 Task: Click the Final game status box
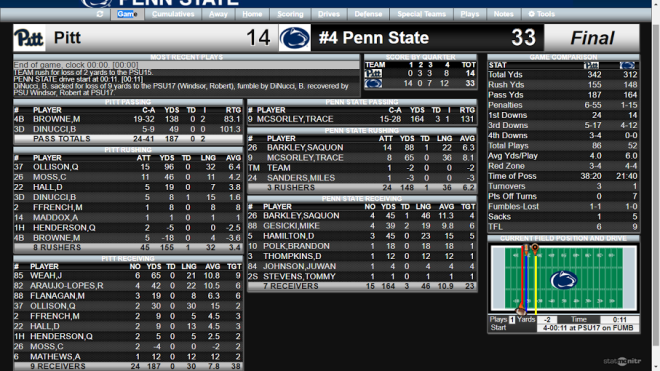(592, 38)
